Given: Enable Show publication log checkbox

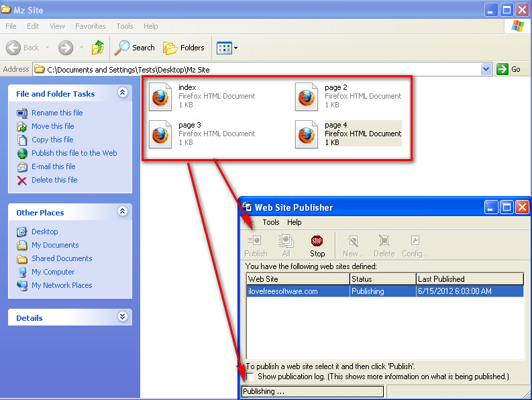Looking at the screenshot, I should [250, 377].
